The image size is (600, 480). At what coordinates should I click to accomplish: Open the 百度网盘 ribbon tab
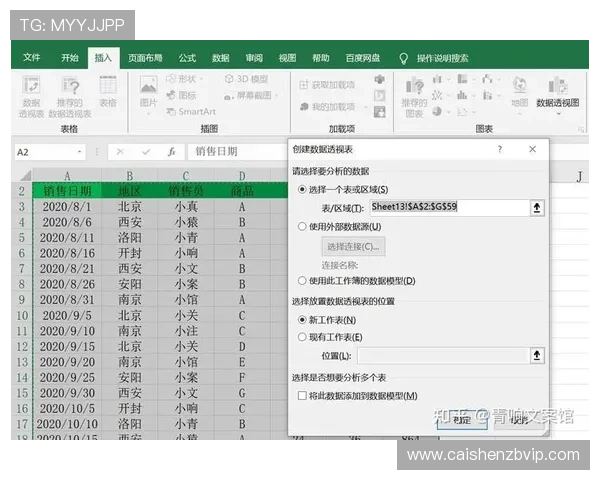click(x=363, y=58)
